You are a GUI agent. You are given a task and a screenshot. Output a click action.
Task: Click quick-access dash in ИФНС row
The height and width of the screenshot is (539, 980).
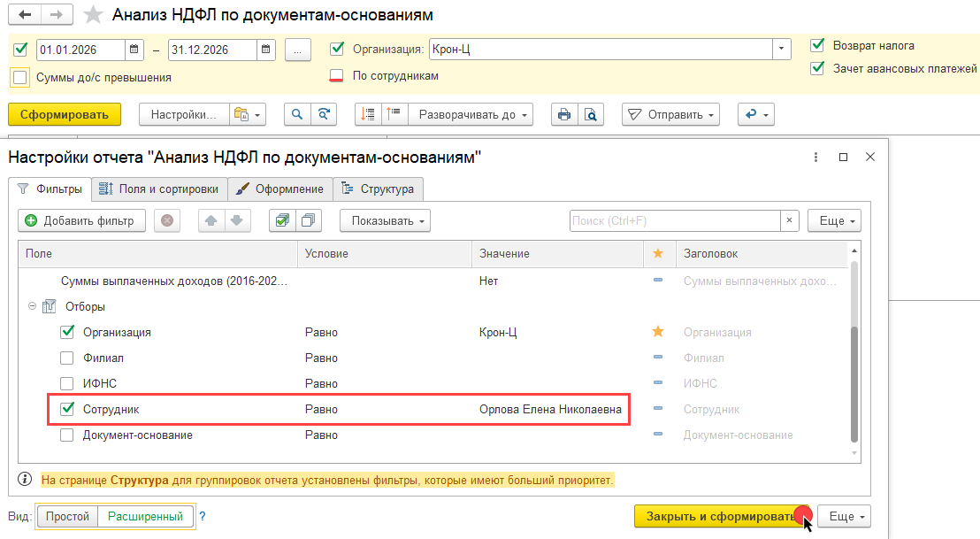658,383
